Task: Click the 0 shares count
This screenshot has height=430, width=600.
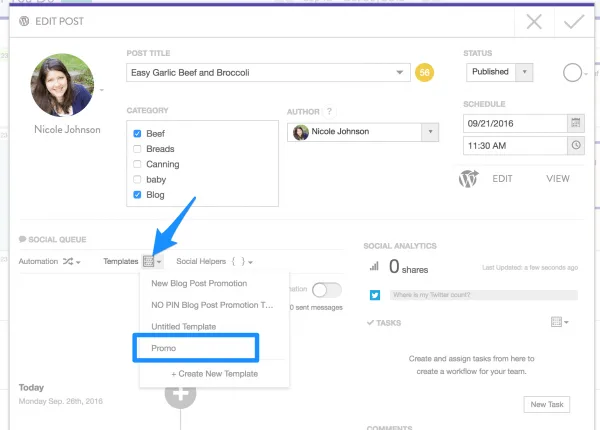Action: 408,267
